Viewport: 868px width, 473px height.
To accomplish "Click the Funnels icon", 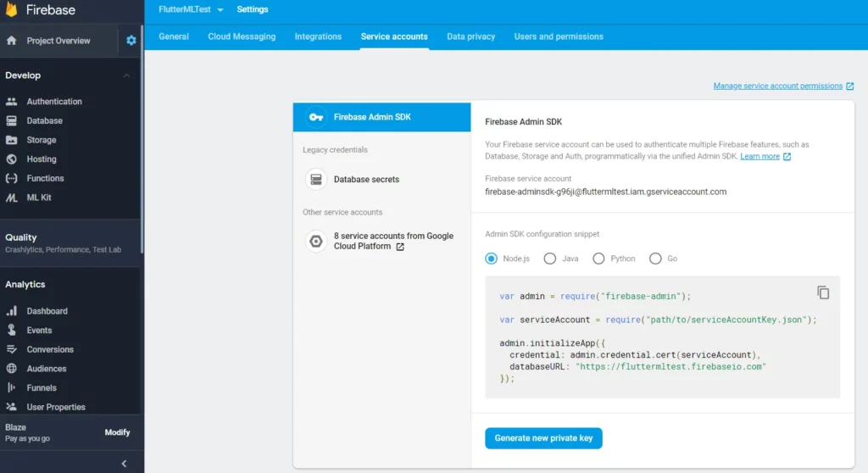I will tap(12, 387).
